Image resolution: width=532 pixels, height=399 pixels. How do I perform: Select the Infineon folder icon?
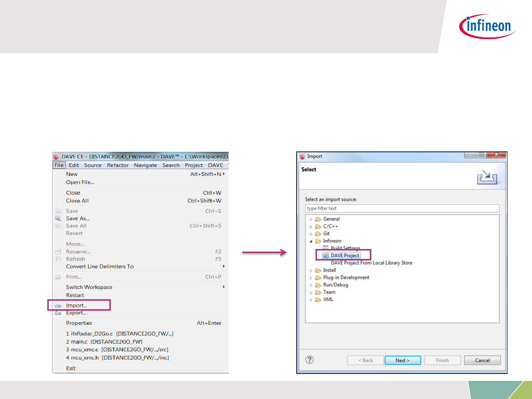click(318, 241)
